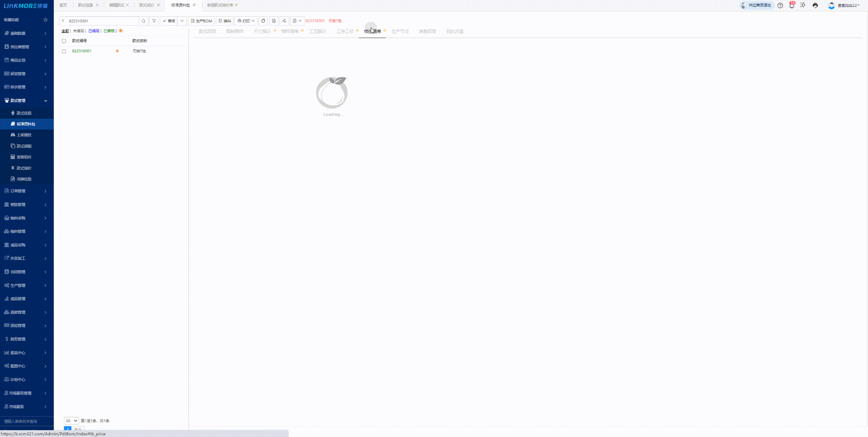The image size is (868, 437).
Task: Check the box for row 822310301
Action: (x=64, y=51)
